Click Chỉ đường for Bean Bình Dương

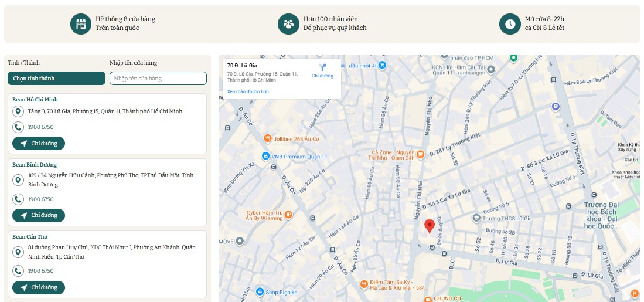tap(39, 215)
